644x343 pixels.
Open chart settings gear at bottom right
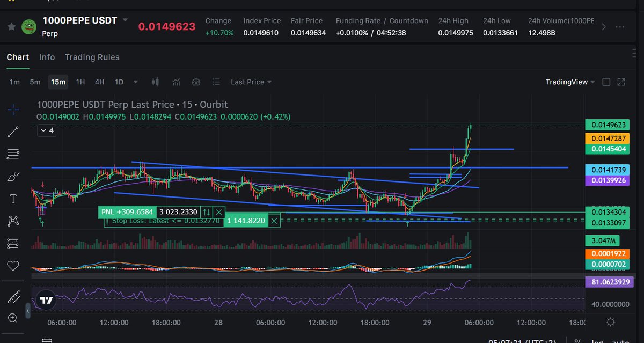click(610, 322)
